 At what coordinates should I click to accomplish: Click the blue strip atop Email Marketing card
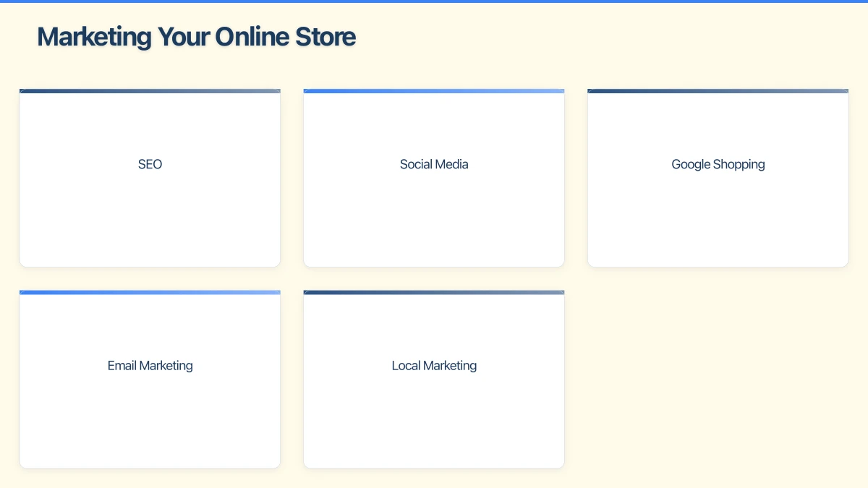[x=150, y=292]
